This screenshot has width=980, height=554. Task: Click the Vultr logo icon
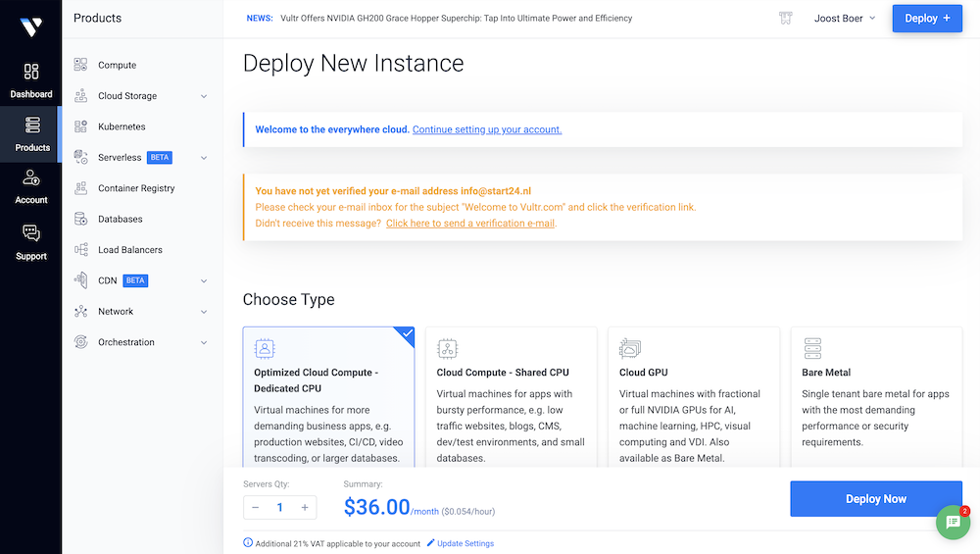[x=30, y=26]
